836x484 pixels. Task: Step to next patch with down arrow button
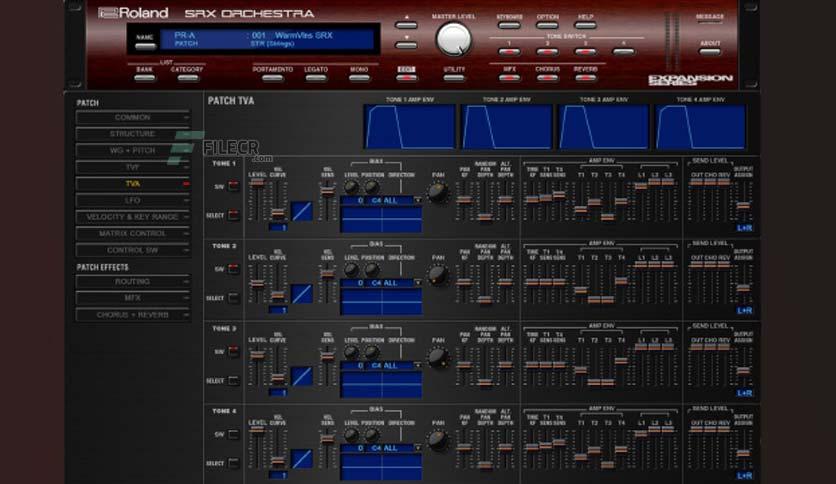pos(406,45)
